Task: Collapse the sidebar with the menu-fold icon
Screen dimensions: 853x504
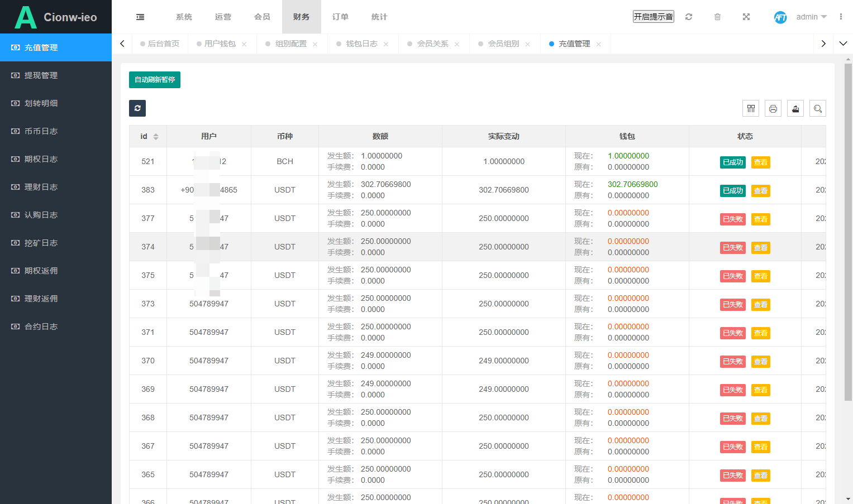Action: (x=140, y=17)
